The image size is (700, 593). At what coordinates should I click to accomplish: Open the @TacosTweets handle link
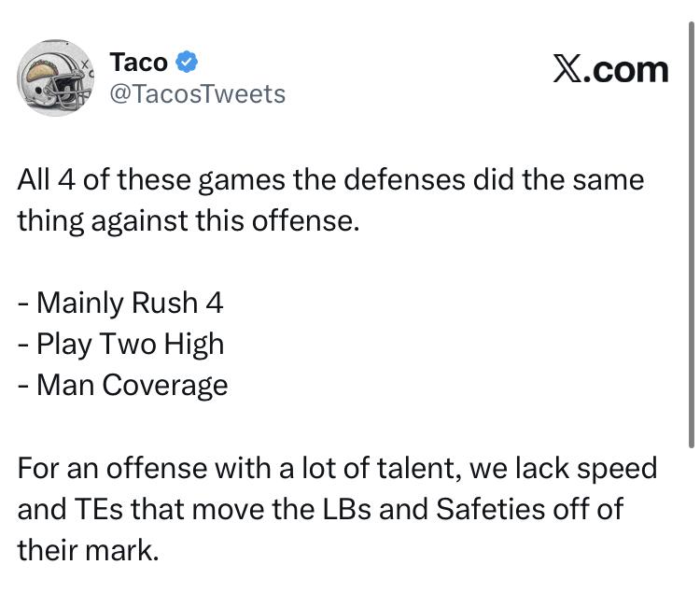pyautogui.click(x=198, y=93)
